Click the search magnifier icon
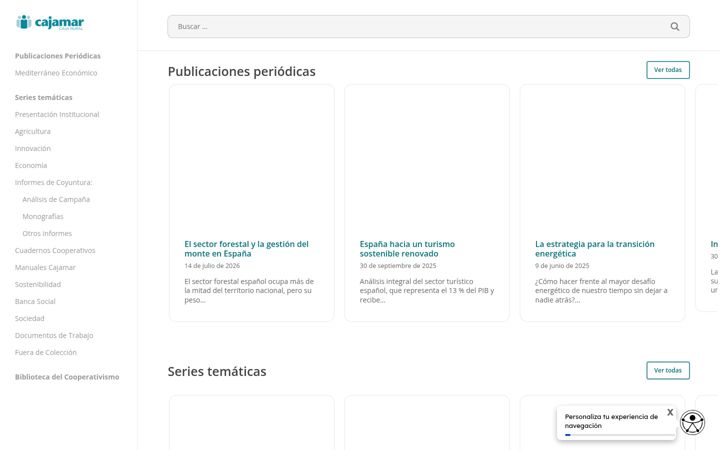 point(675,27)
